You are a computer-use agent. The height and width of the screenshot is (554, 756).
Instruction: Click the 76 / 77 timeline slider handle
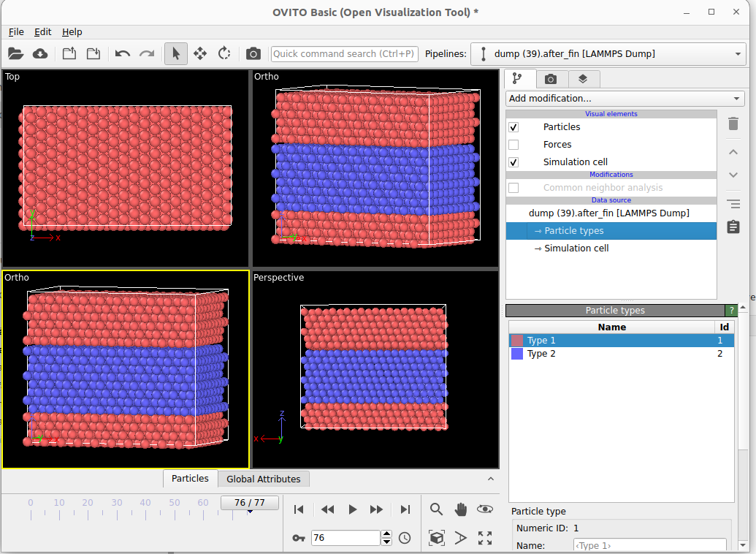[250, 503]
